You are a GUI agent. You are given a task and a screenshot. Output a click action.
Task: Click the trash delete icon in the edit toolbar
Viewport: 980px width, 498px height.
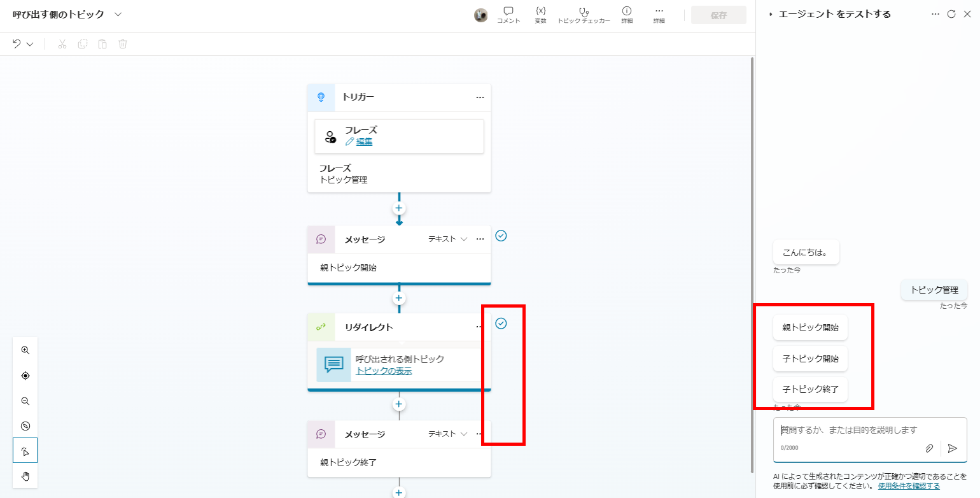pos(122,44)
